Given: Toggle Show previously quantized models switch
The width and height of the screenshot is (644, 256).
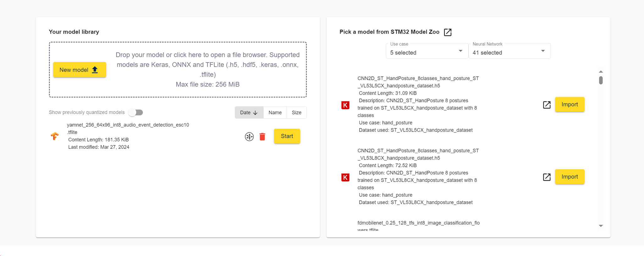Looking at the screenshot, I should 136,112.
